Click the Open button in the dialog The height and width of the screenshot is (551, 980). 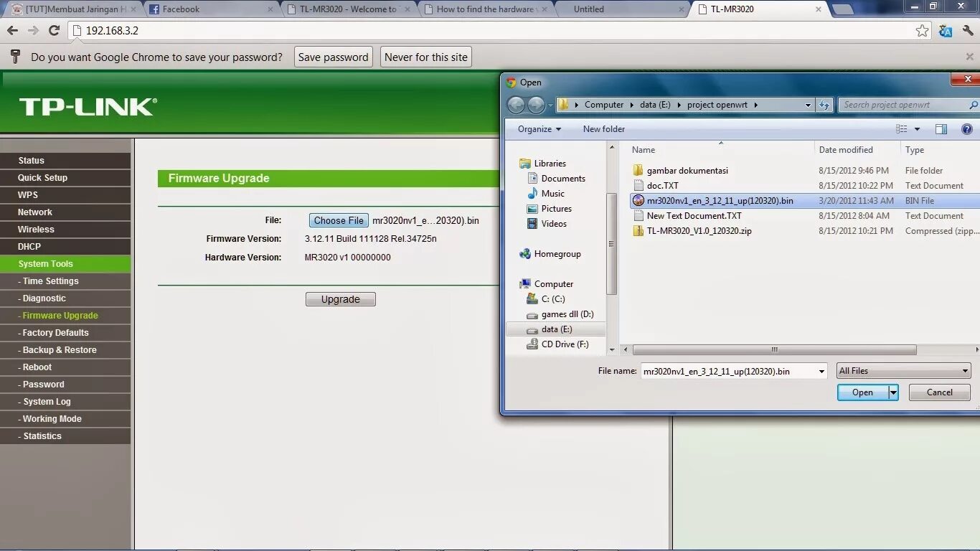click(x=863, y=392)
